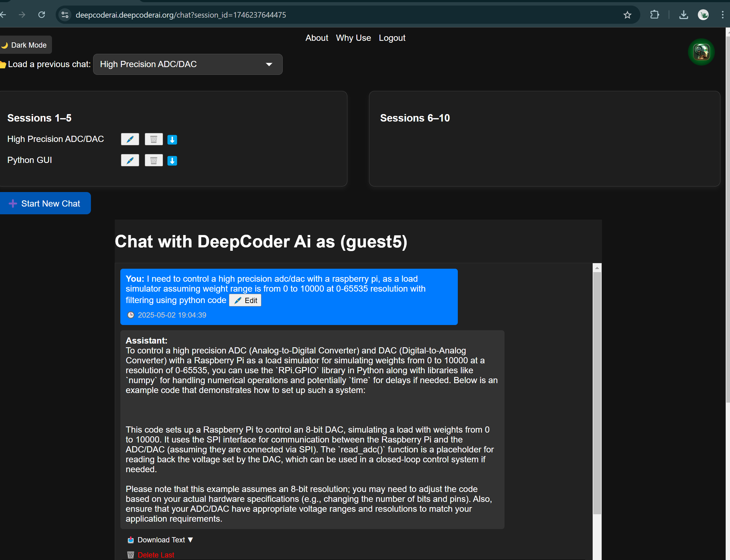730x560 pixels.
Task: Edit the user message with the Edit button
Action: pyautogui.click(x=245, y=300)
